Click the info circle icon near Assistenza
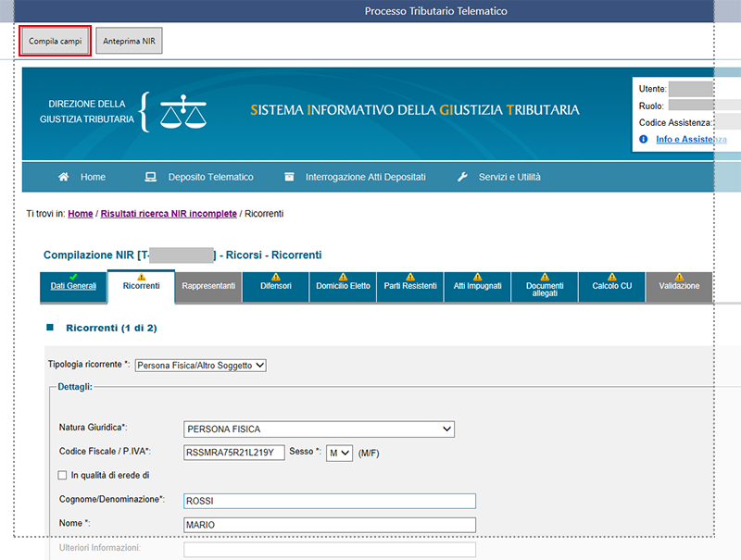 click(643, 139)
